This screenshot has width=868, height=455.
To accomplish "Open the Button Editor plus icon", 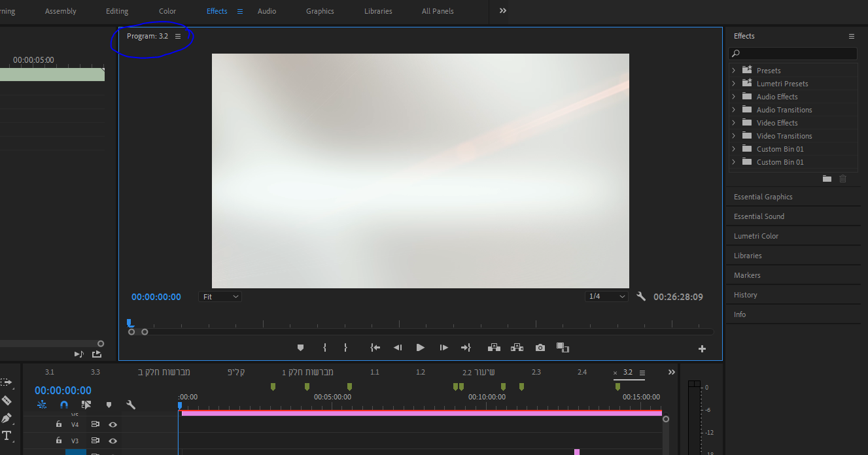I will coord(702,349).
